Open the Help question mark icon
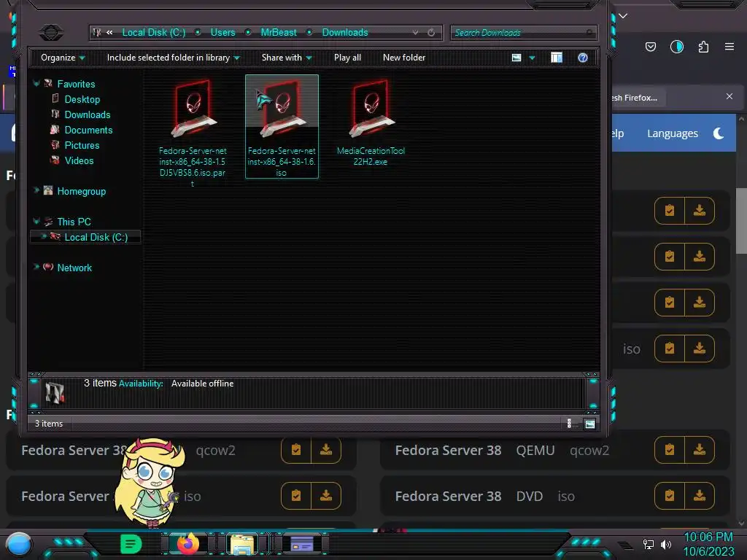Image resolution: width=747 pixels, height=560 pixels. tap(583, 58)
